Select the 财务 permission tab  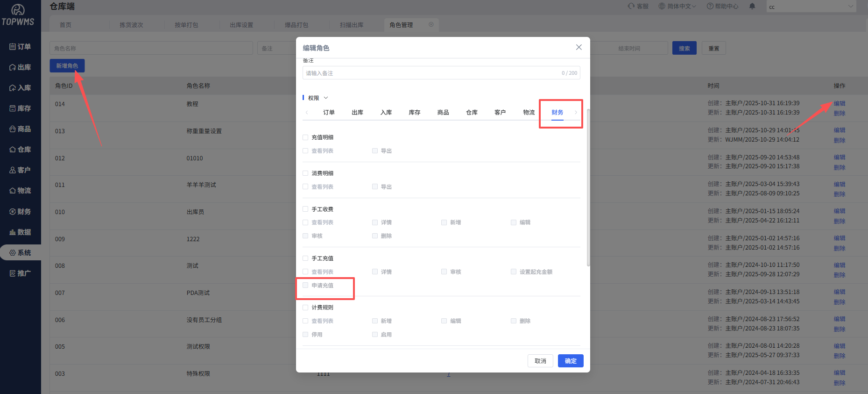(x=557, y=112)
